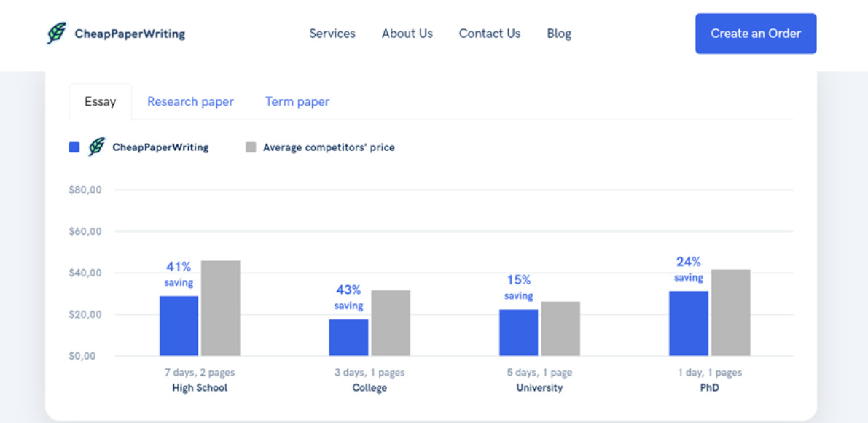Open the Contact Us page
Screen dimensions: 868x423
(x=490, y=34)
